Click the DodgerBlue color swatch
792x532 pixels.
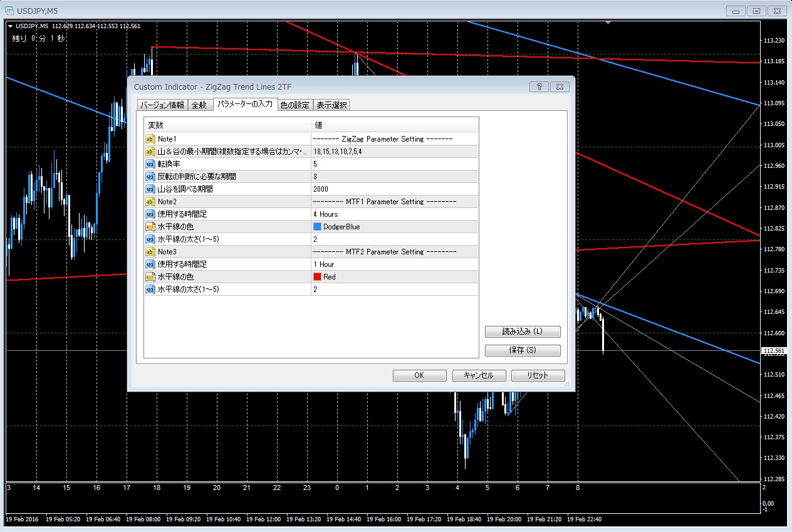coord(317,226)
